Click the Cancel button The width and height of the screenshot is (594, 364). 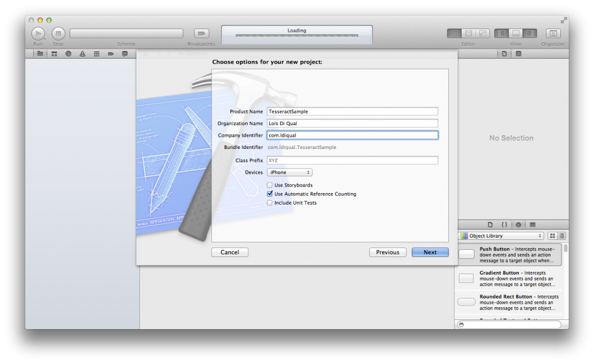tap(230, 252)
